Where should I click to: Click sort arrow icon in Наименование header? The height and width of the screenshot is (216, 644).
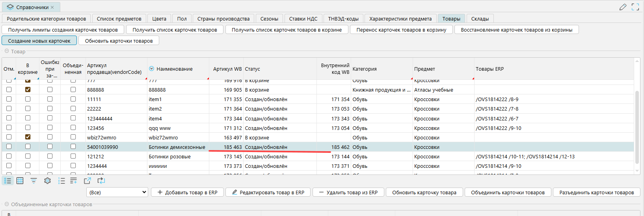(x=151, y=69)
